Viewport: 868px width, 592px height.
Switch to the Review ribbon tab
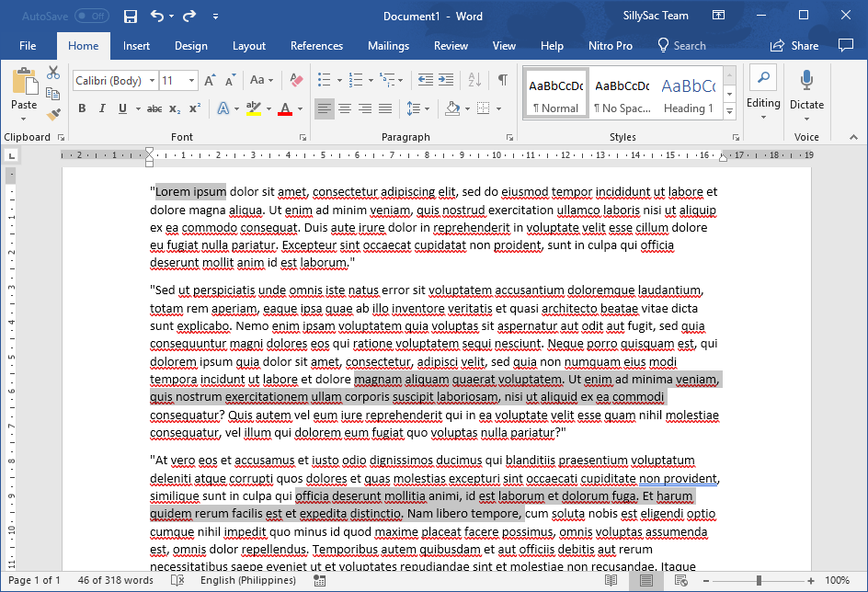pyautogui.click(x=451, y=45)
